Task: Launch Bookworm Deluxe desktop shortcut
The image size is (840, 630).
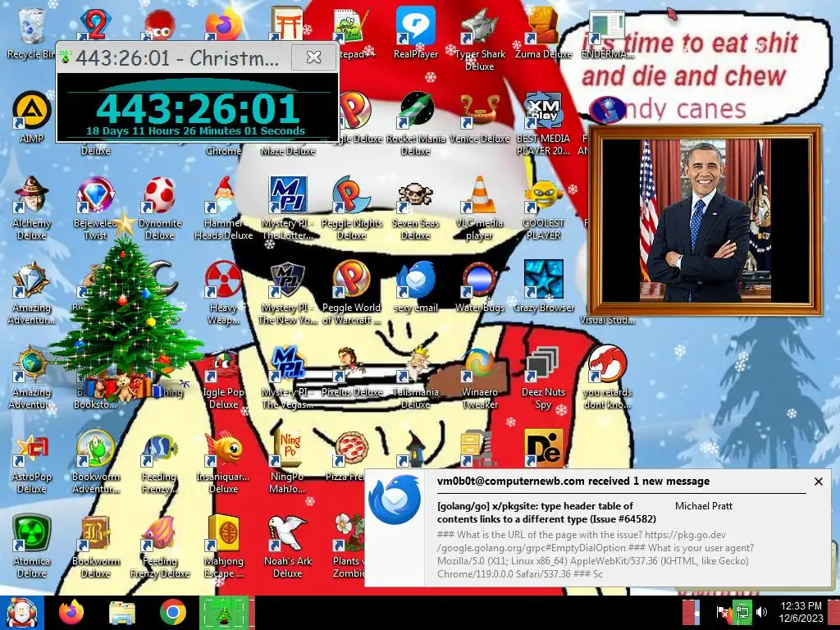Action: click(x=95, y=546)
